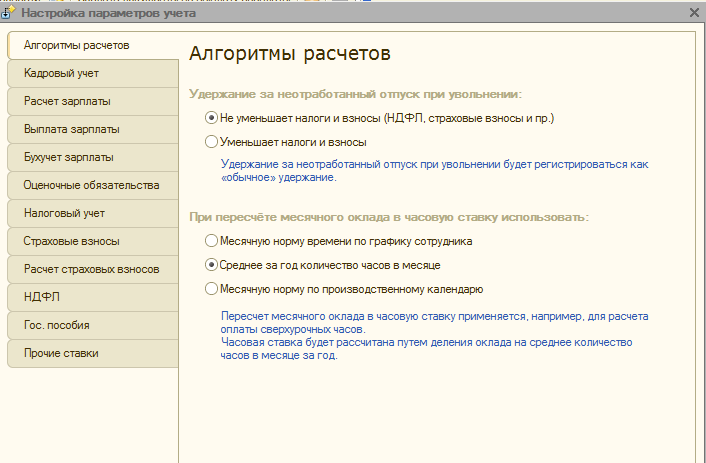
Task: Go to the Гос. пособия tab
Action: pos(91,326)
